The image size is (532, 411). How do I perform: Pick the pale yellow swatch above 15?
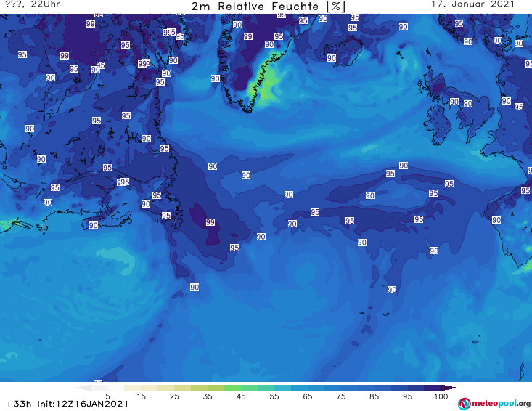(133, 388)
